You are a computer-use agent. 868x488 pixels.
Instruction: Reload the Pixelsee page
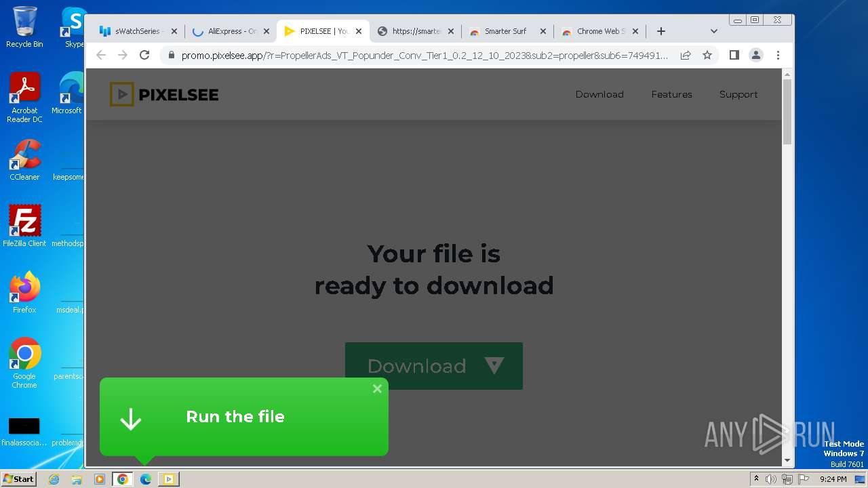click(x=144, y=55)
